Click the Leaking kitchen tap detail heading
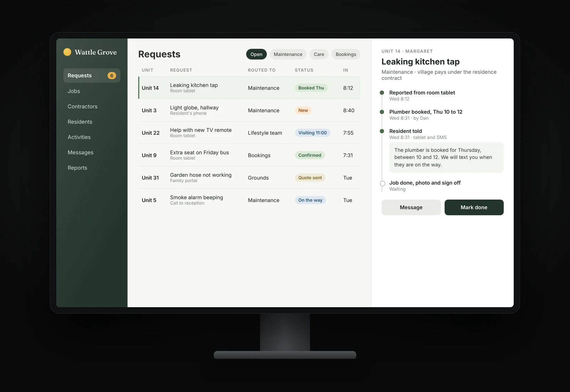This screenshot has width=570, height=392. pos(420,62)
